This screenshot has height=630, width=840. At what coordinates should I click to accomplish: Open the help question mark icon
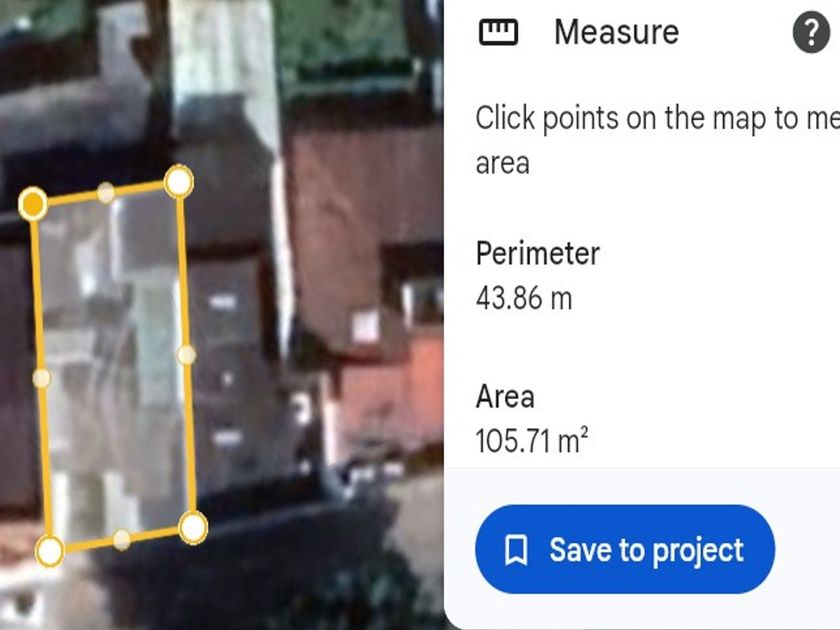811,34
